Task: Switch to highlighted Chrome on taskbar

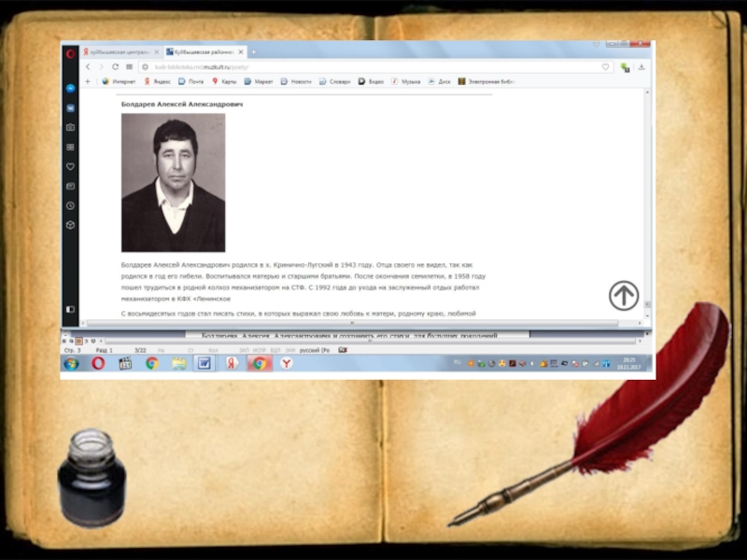Action: 260,364
